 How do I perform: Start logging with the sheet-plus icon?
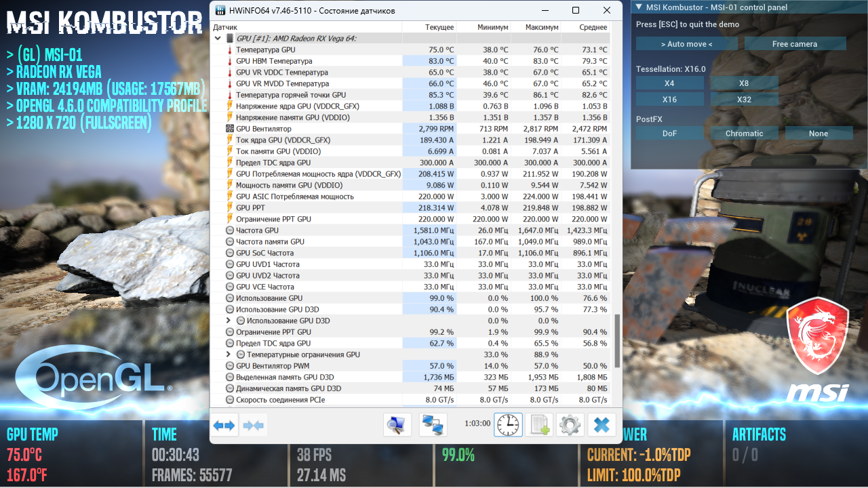(539, 425)
